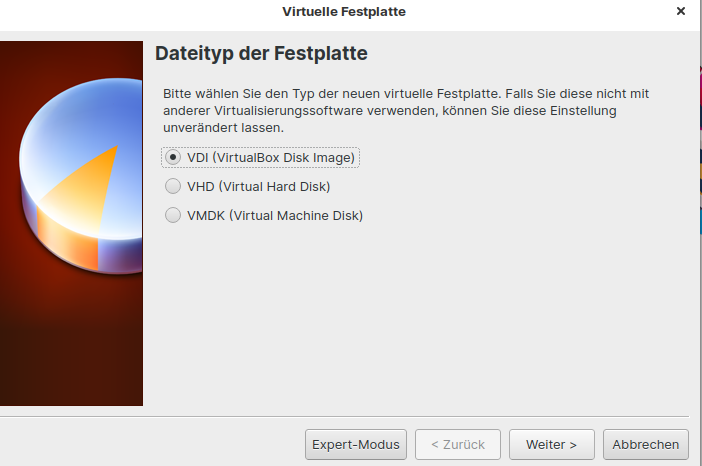Close the Virtuelle Festplatte dialog
Image resolution: width=702 pixels, height=466 pixels.
tap(681, 12)
